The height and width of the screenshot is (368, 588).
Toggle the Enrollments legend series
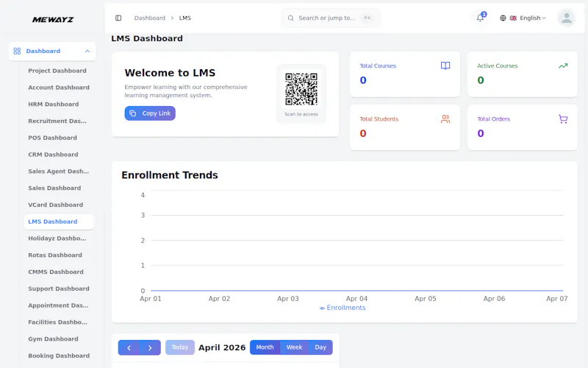343,308
